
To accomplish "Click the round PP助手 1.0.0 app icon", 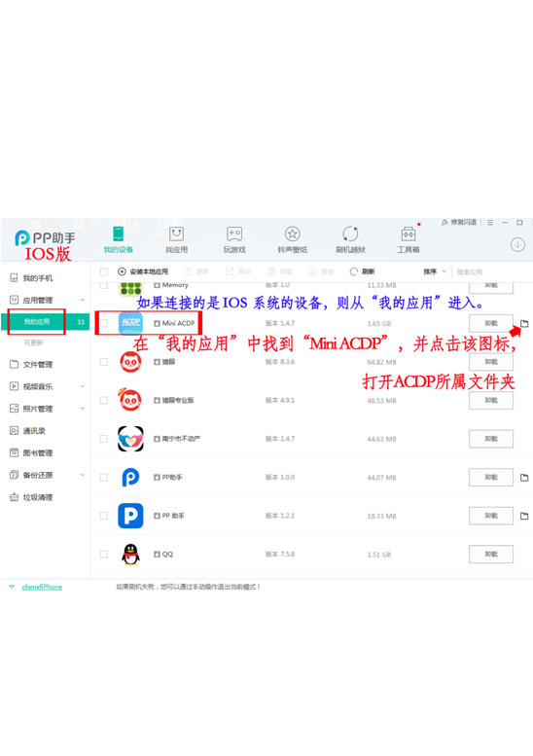I will [x=130, y=478].
